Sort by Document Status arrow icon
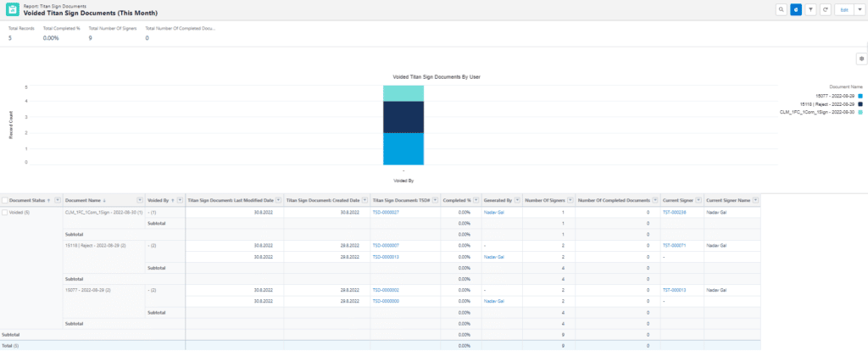Image resolution: width=868 pixels, height=362 pixels. point(47,199)
